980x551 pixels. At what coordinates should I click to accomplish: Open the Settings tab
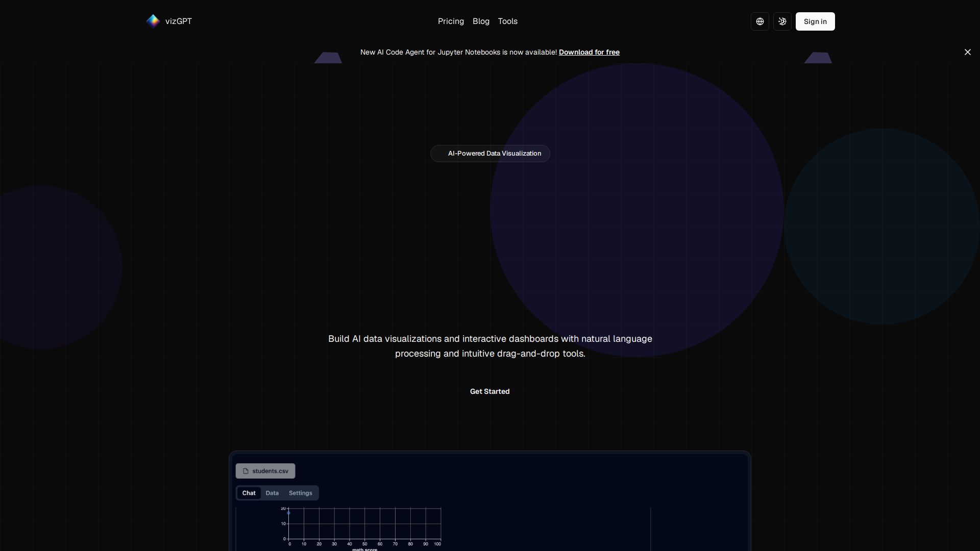click(x=300, y=493)
